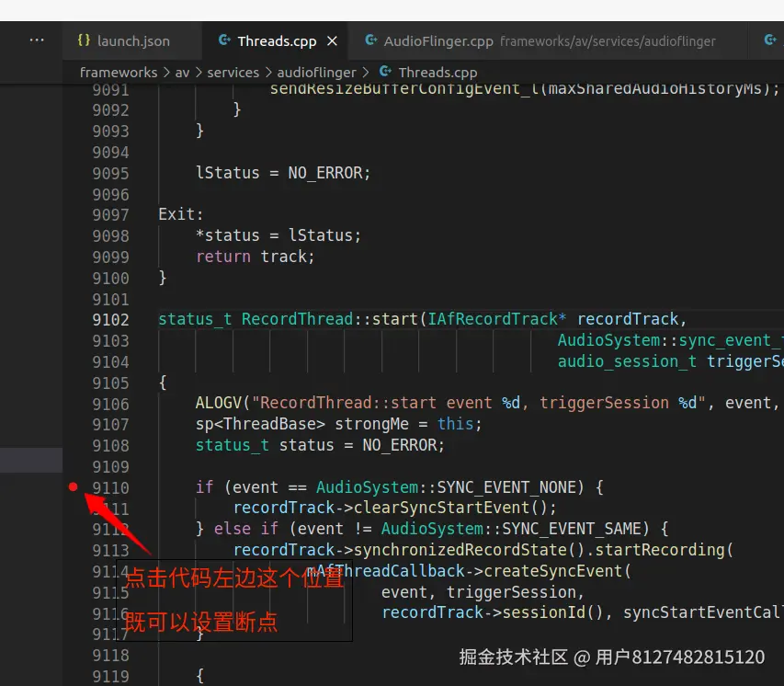Click 'status_t status = NO_ERROR;' line
The width and height of the screenshot is (784, 686).
[320, 445]
